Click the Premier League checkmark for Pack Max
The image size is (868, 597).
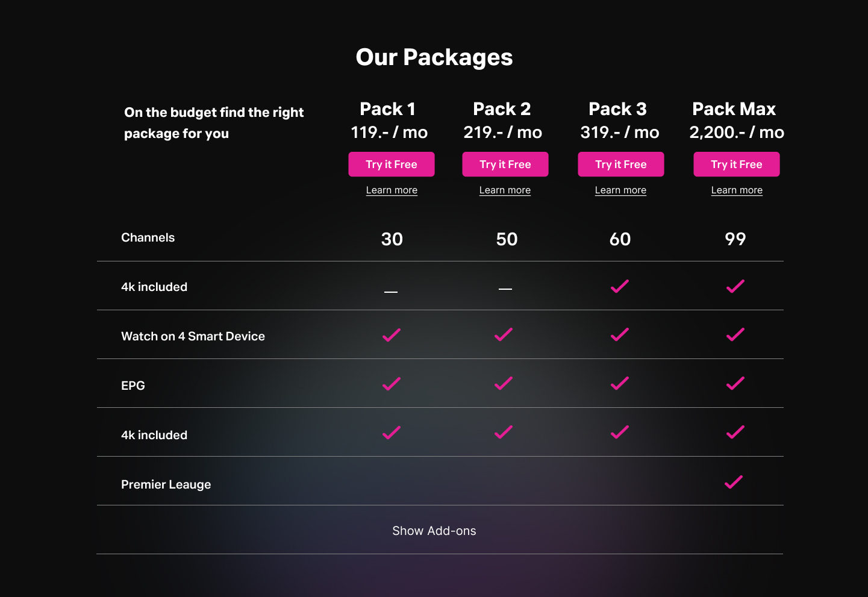click(x=734, y=482)
